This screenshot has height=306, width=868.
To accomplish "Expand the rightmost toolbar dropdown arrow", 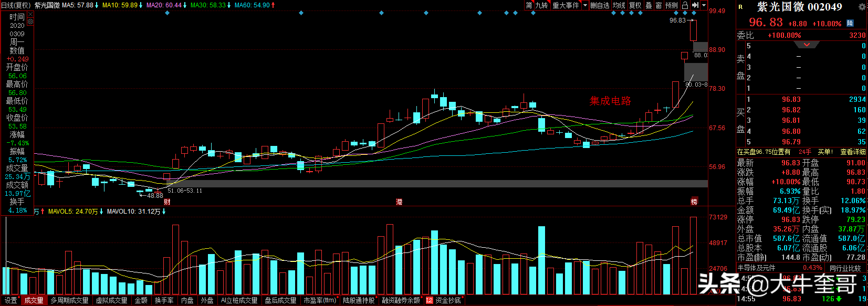I will (x=704, y=5).
